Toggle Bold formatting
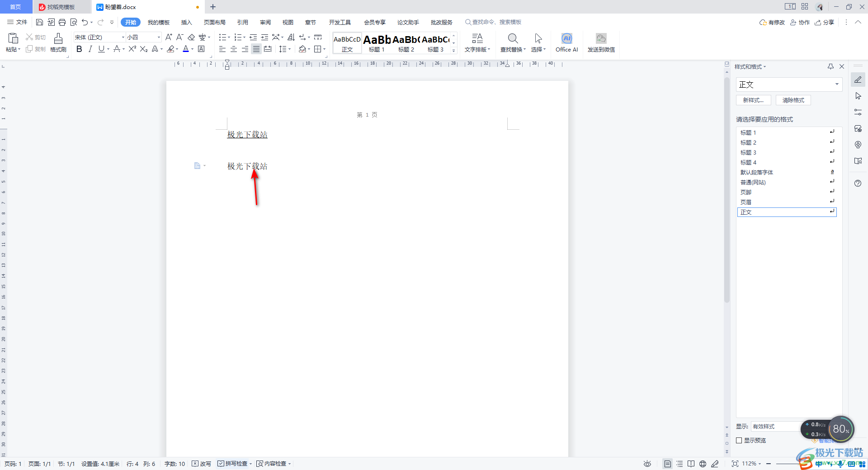The image size is (868, 470). [x=79, y=49]
